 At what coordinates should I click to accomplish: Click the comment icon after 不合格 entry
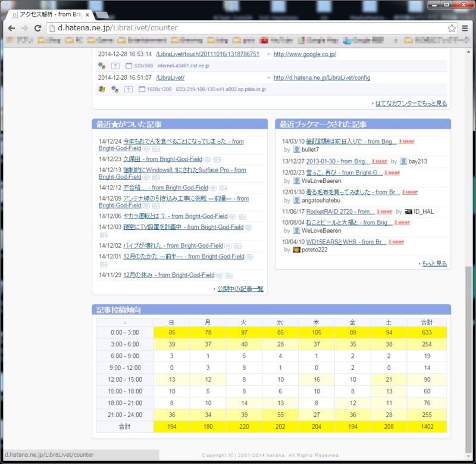[x=213, y=188]
